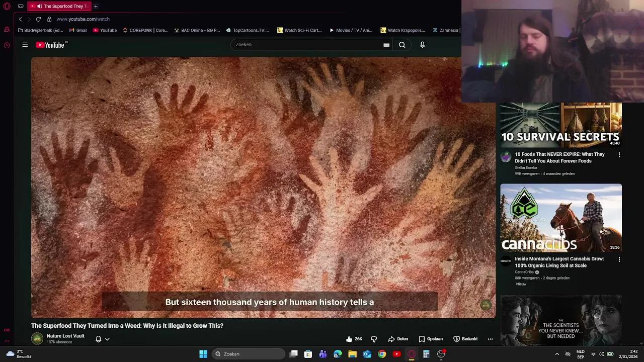Open Calculator from taskbar

426,354
